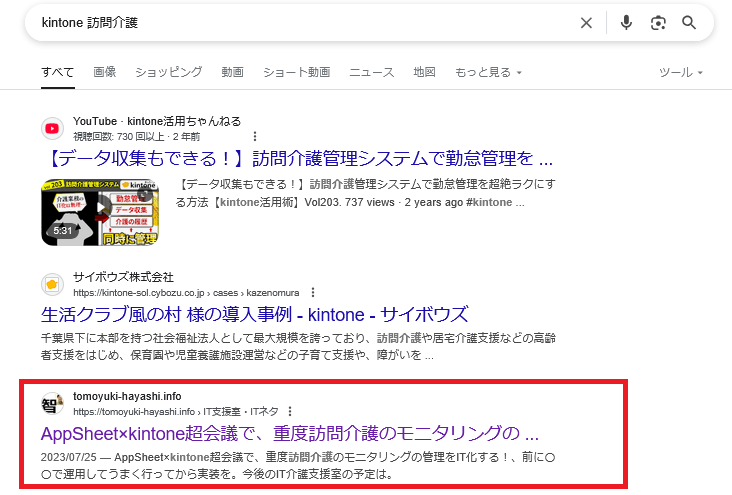
Task: Open image search via the camera lens icon
Action: (x=658, y=22)
